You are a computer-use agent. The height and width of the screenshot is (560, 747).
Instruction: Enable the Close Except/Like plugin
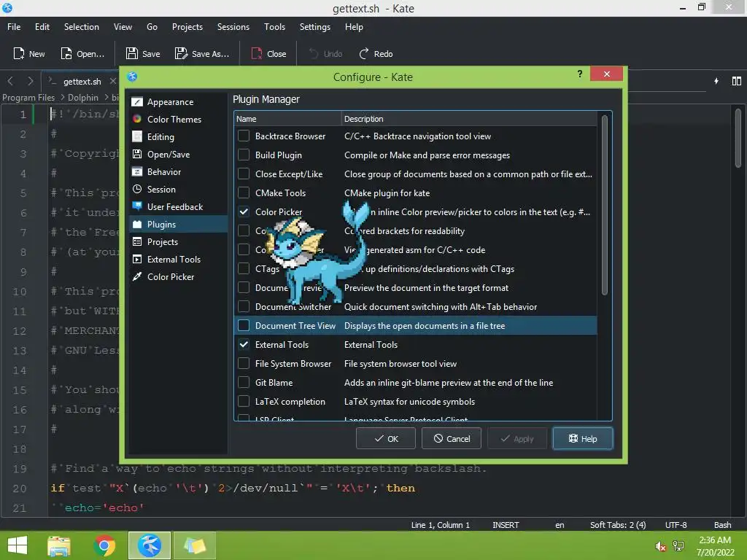(244, 174)
